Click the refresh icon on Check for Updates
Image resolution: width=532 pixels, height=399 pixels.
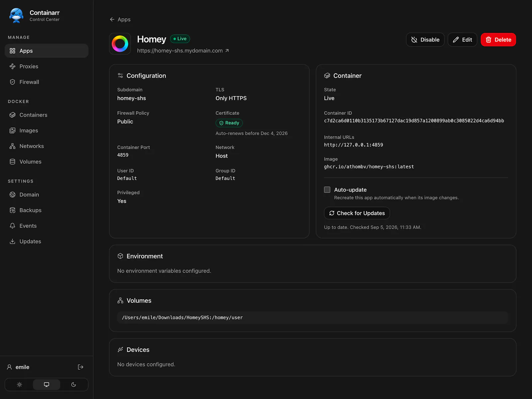point(332,213)
